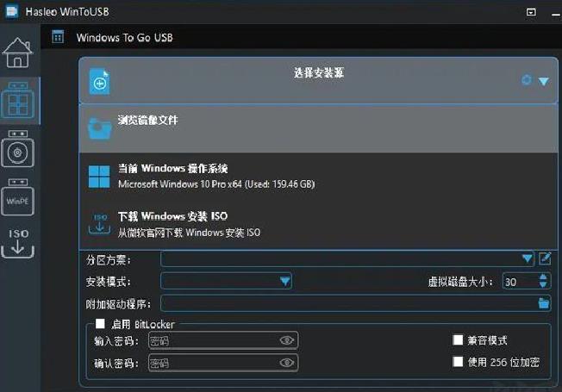Select 下载 Windows 安装 ISO option

point(318,224)
